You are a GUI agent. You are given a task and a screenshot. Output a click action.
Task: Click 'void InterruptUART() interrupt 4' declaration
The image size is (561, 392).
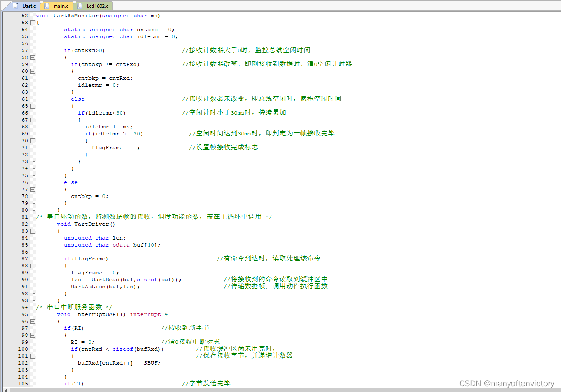click(112, 314)
